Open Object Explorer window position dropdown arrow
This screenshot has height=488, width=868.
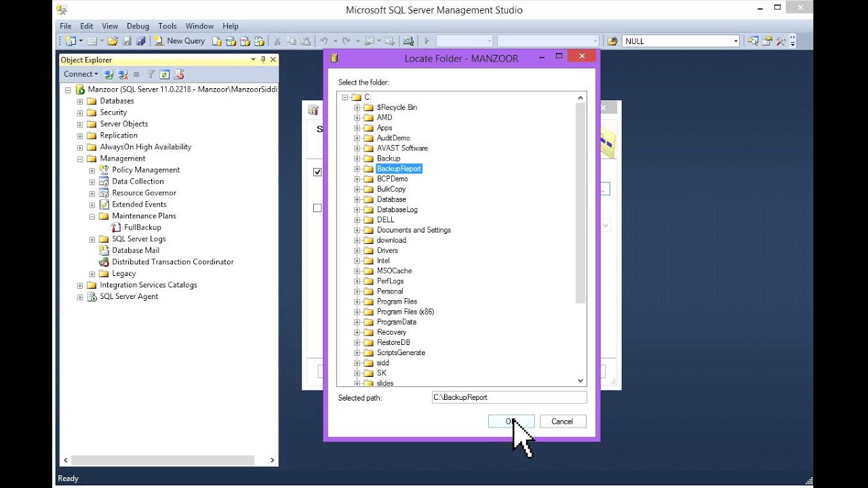(252, 60)
